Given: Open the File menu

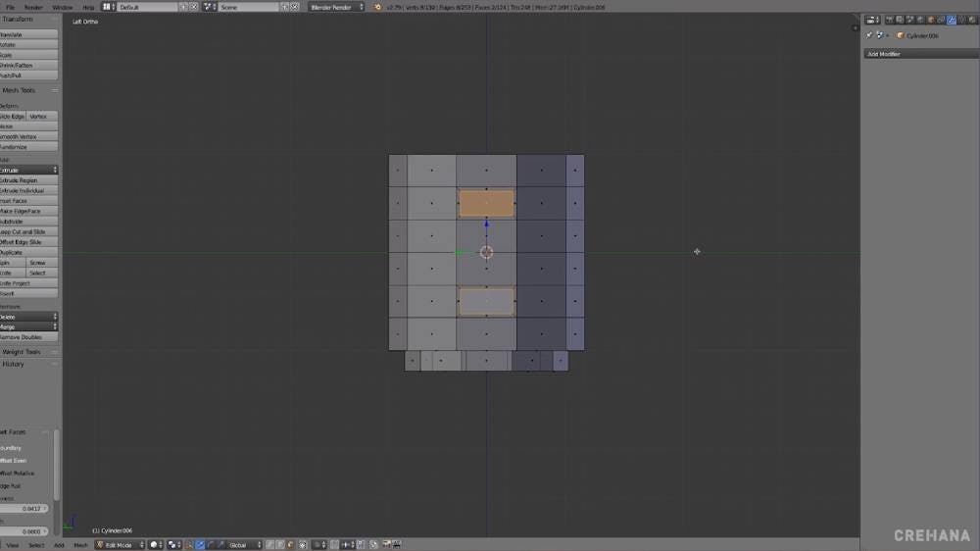Looking at the screenshot, I should (x=10, y=7).
